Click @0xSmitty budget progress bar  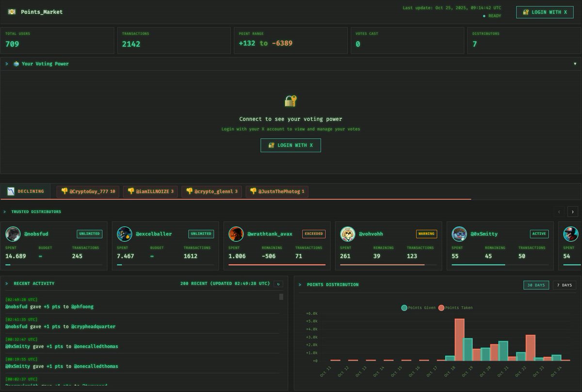(500, 265)
